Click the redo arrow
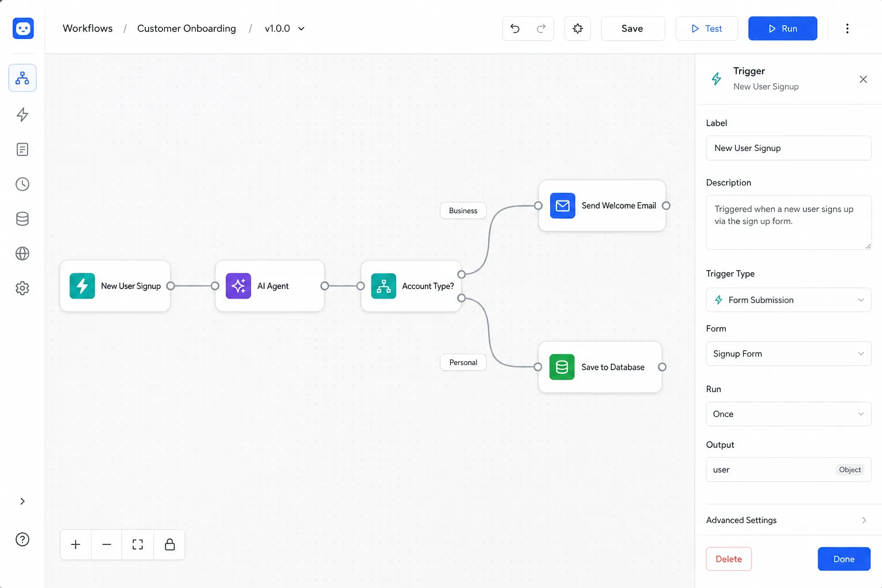 tap(541, 29)
